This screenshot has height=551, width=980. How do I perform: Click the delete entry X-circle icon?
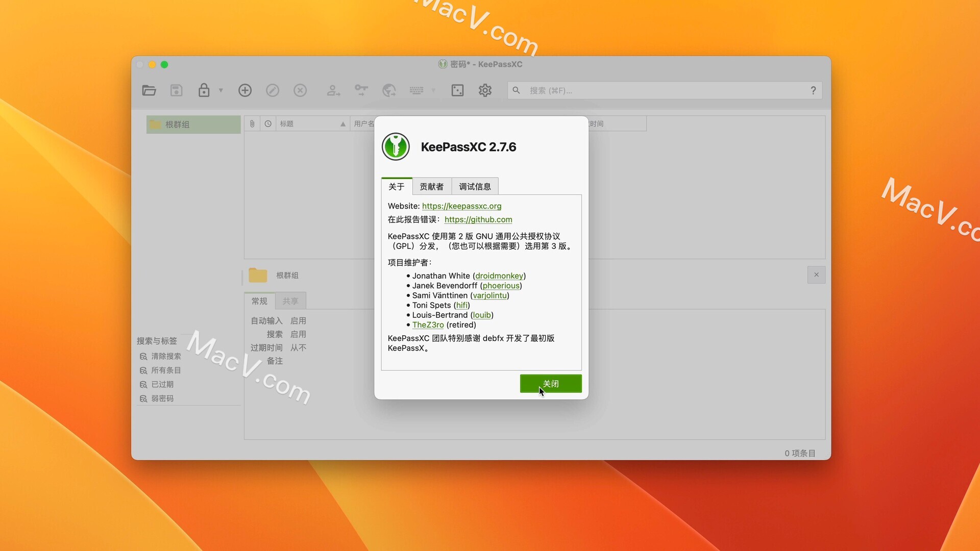click(x=300, y=91)
